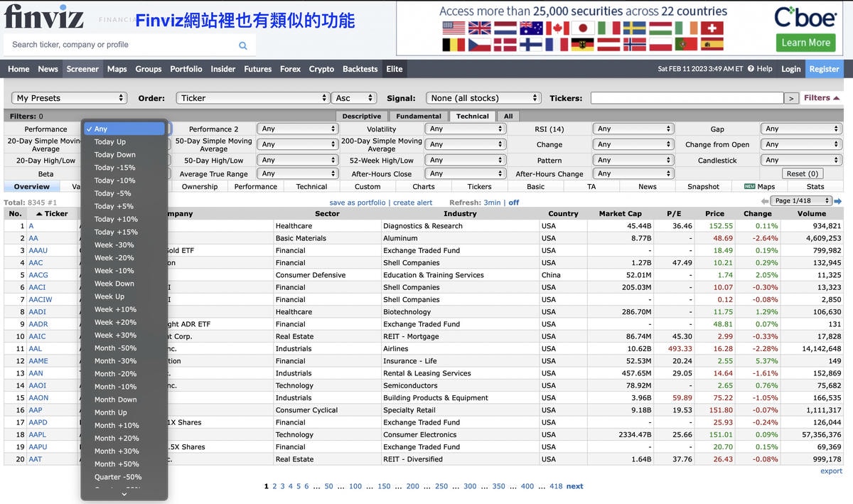Click the Ticker column sort arrow
The width and height of the screenshot is (853, 504).
pos(39,213)
